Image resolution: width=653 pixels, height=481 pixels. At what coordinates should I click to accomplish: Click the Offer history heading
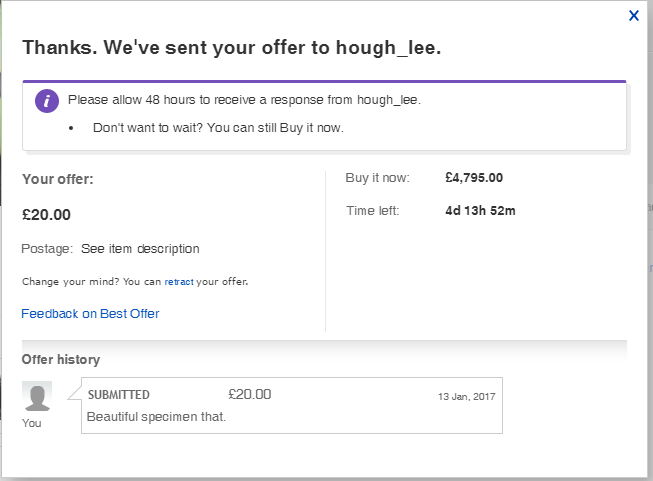[x=61, y=359]
